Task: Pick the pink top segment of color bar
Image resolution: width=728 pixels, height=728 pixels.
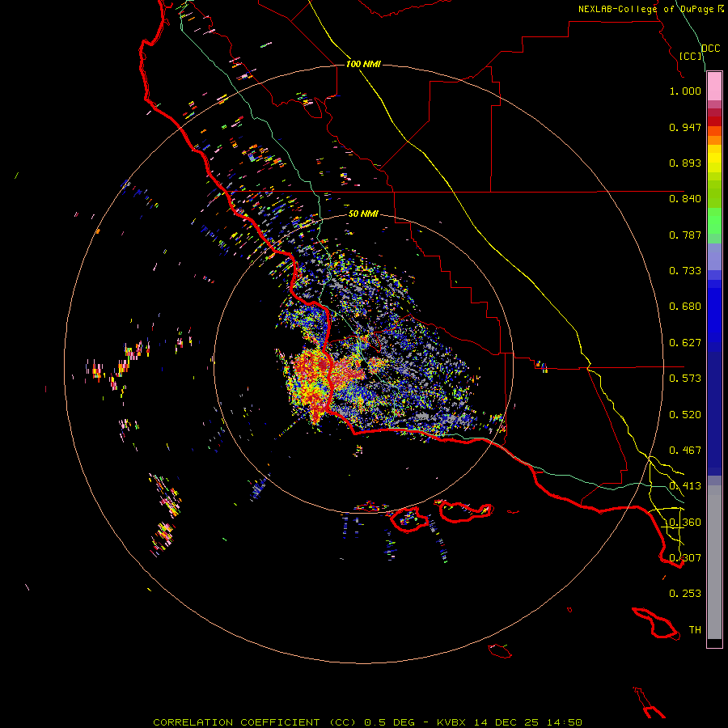Action: pyautogui.click(x=714, y=86)
